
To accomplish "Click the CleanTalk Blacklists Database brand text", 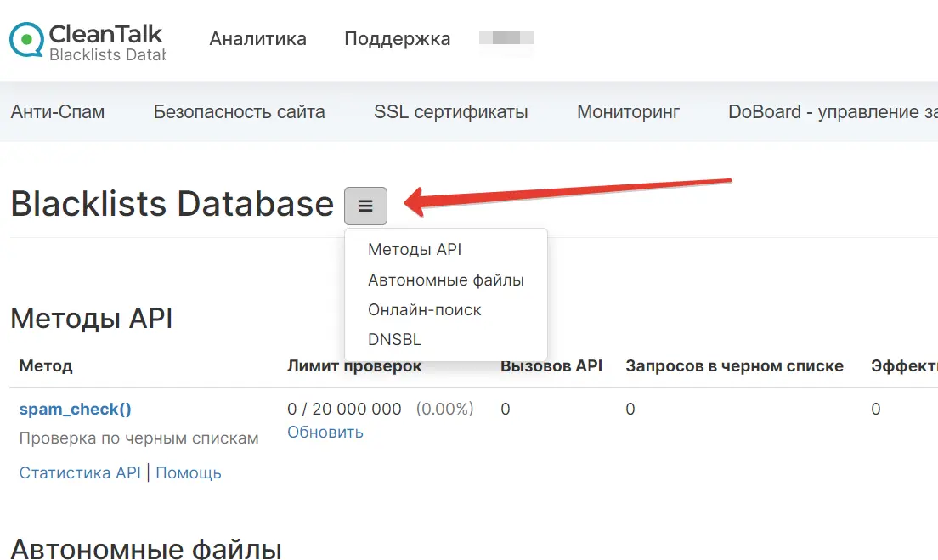I will click(x=106, y=42).
